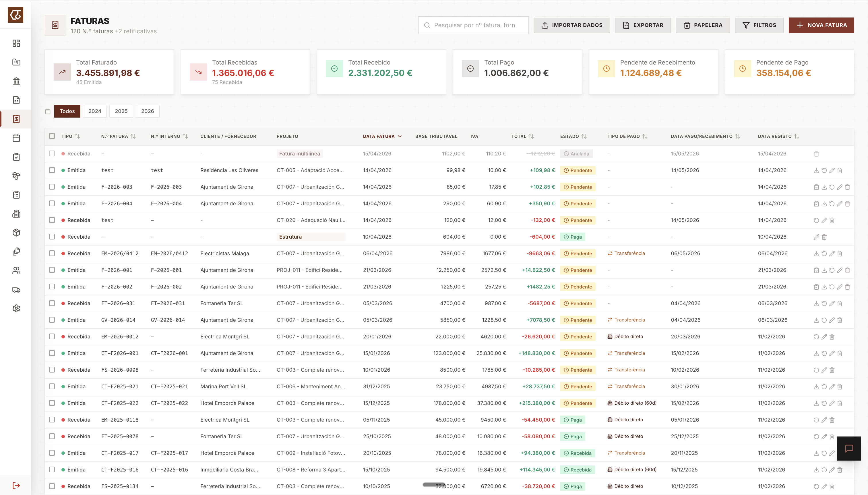This screenshot has height=495, width=868.
Task: Sort by Tipo column
Action: [x=77, y=136]
